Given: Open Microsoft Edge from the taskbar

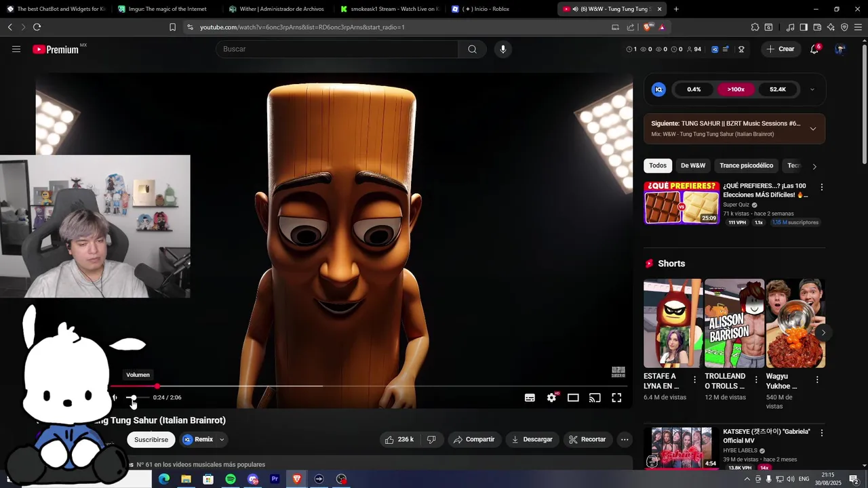Looking at the screenshot, I should pos(164,479).
